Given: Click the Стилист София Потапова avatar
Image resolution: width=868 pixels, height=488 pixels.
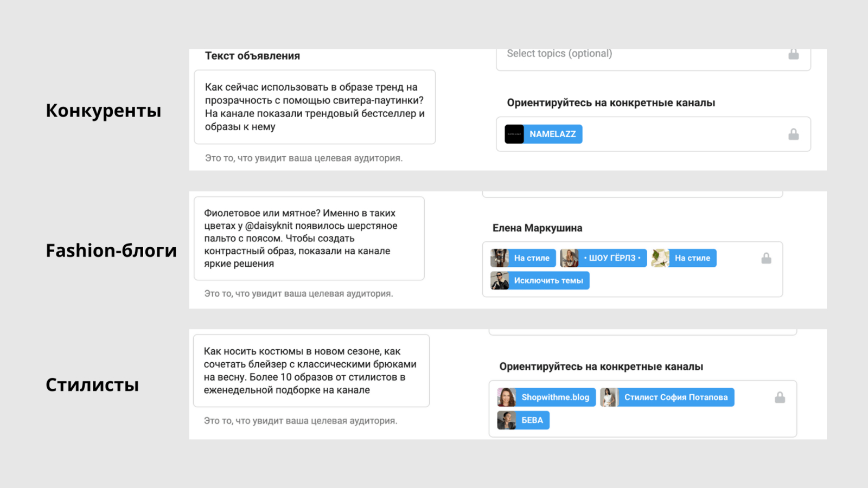Looking at the screenshot, I should (609, 397).
